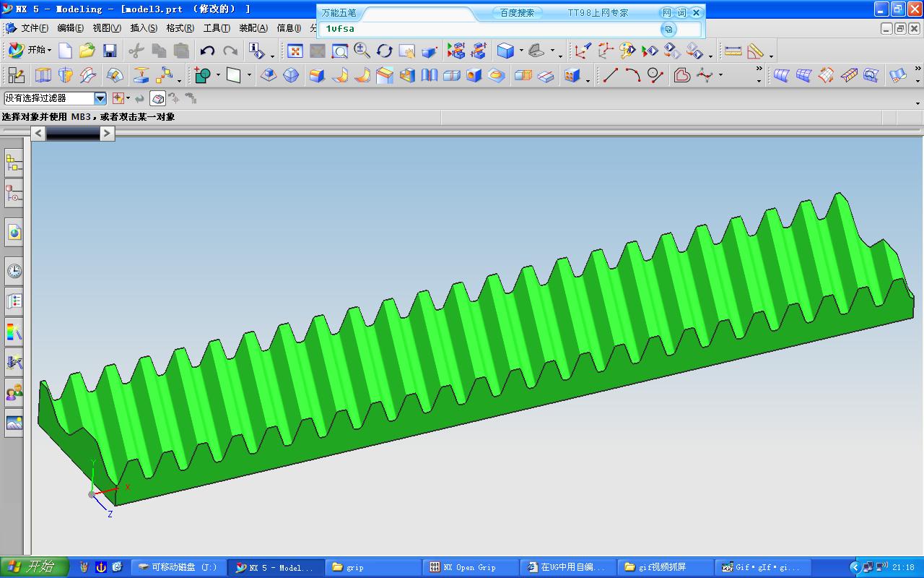Expand the rendering style dropdown arrow next to blue cube

coord(521,51)
